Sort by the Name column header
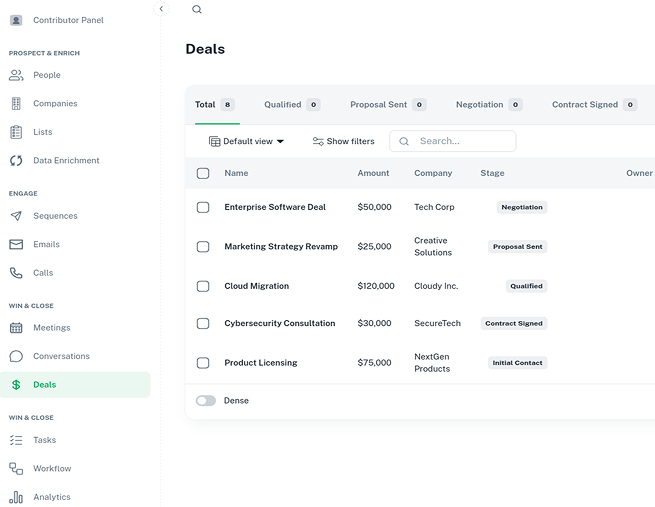This screenshot has height=507, width=655. click(236, 173)
